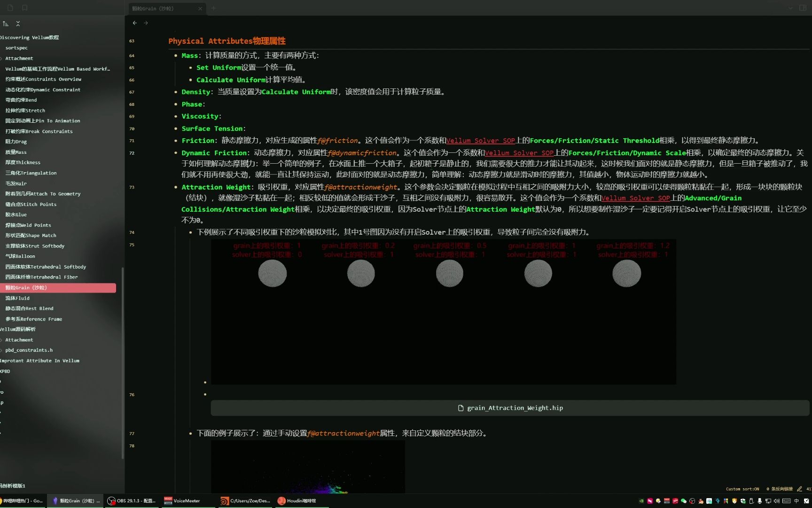812x508 pixels.
Task: Open 拉伸约束Stretch note
Action: pos(25,111)
